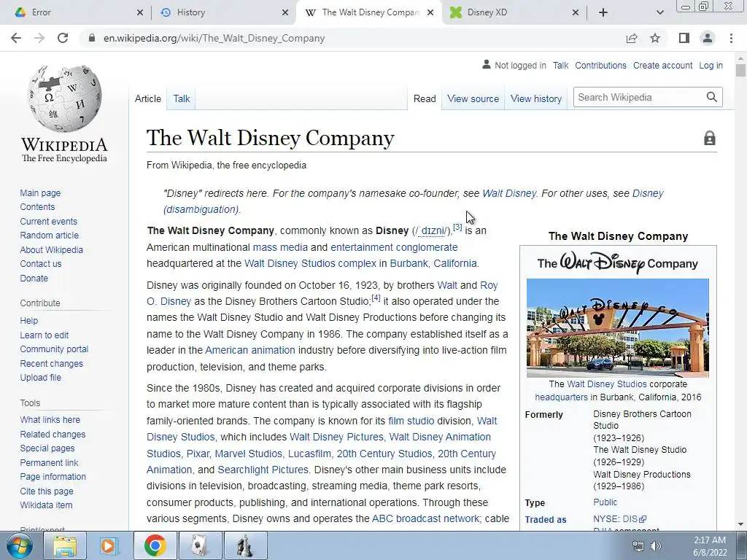Reload the current page
The width and height of the screenshot is (747, 560).
click(x=63, y=38)
